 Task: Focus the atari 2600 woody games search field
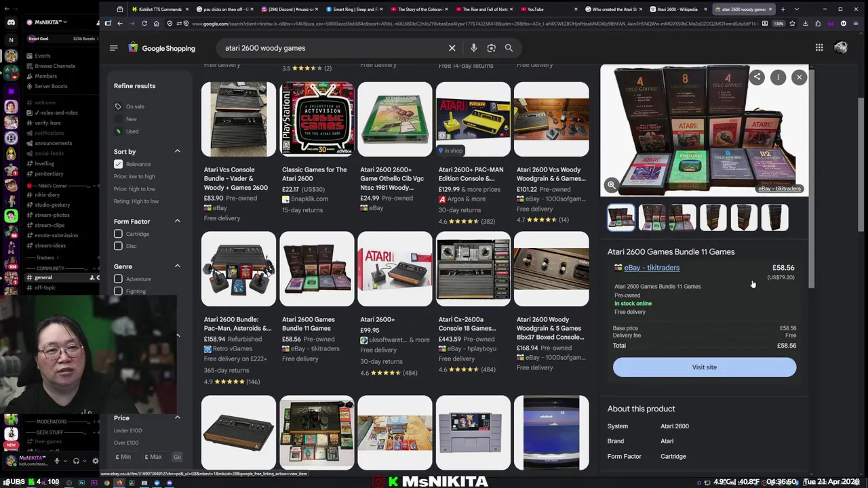pyautogui.click(x=332, y=48)
